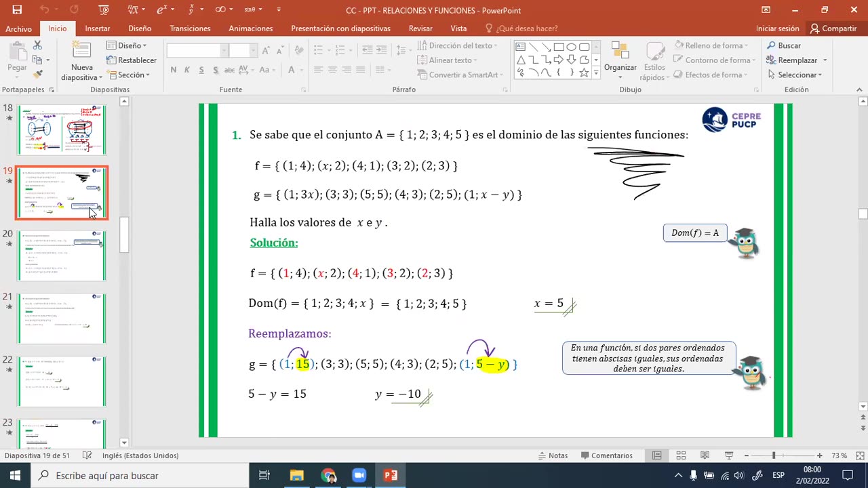This screenshot has height=488, width=868.
Task: Open the Archivo tab
Action: tap(18, 28)
